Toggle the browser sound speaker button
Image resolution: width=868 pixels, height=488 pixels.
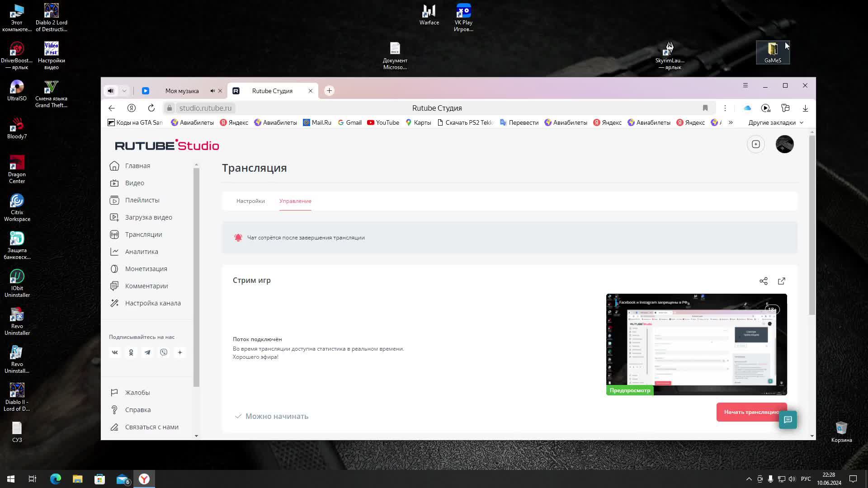coord(111,91)
